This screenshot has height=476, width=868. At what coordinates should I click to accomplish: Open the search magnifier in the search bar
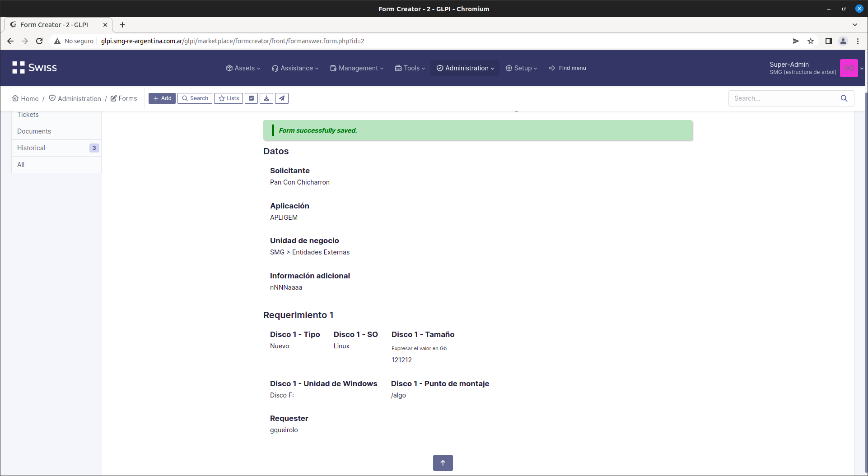tap(844, 98)
